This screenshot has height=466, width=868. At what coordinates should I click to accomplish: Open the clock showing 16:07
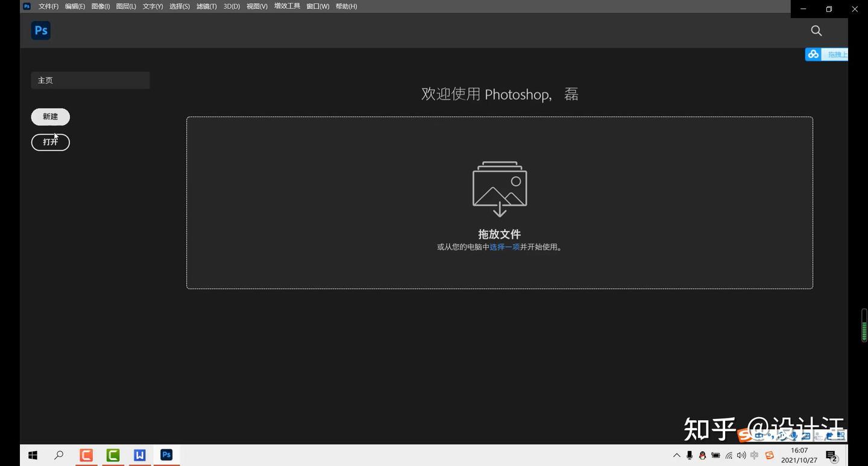click(799, 455)
